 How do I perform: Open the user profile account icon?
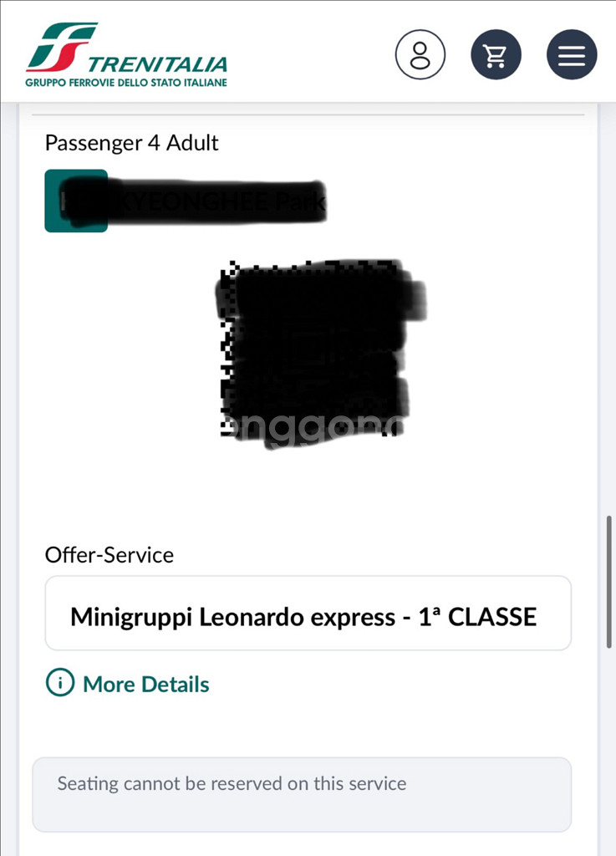click(x=420, y=55)
